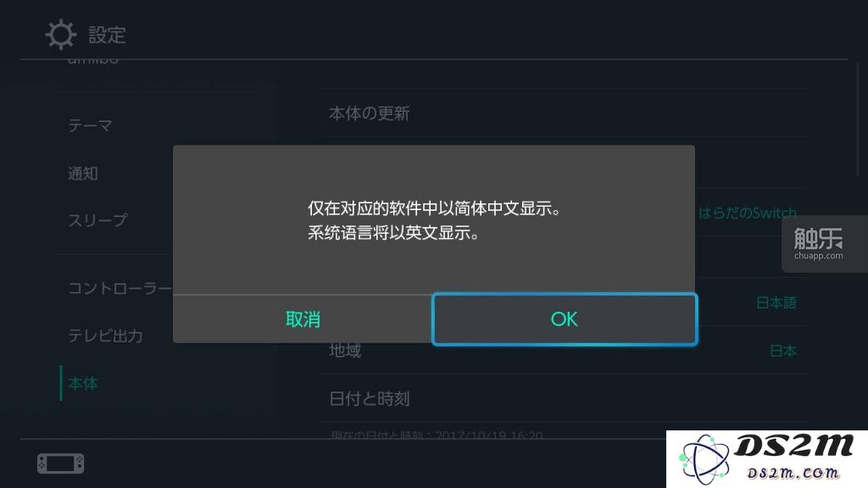Click the 設定 page title
The height and width of the screenshot is (488, 868).
click(x=108, y=35)
